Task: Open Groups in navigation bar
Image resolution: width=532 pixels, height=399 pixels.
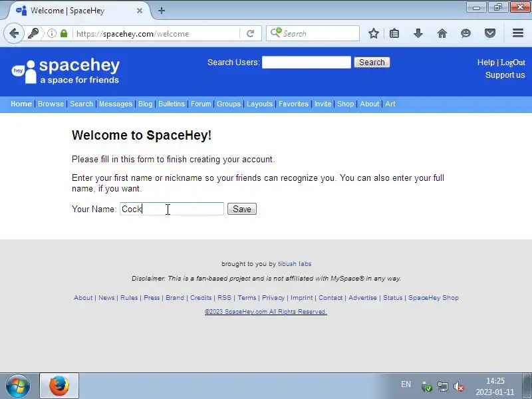Action: (229, 104)
